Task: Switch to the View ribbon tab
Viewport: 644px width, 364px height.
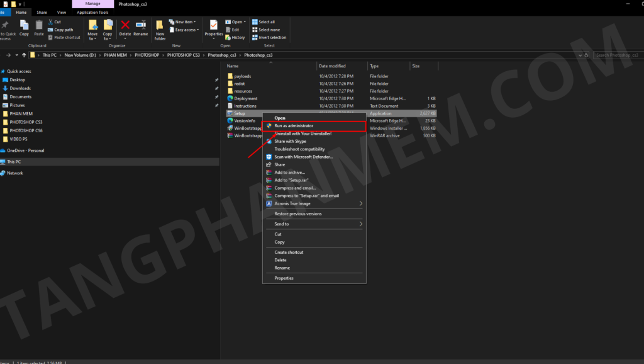Action: 61,12
